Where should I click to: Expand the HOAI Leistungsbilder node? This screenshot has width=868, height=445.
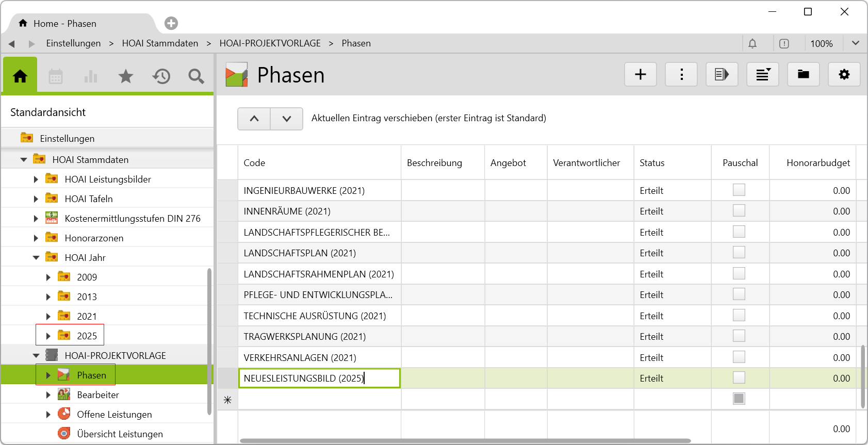(x=36, y=179)
